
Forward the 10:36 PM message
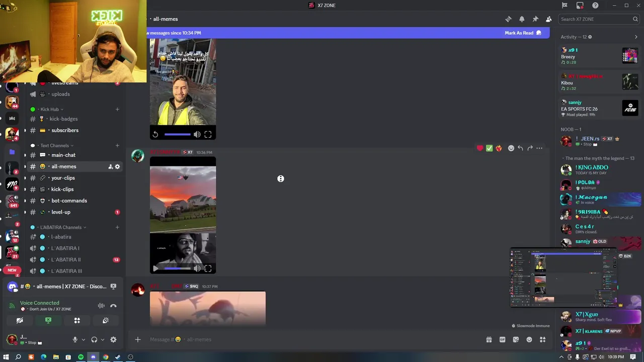tap(530, 148)
